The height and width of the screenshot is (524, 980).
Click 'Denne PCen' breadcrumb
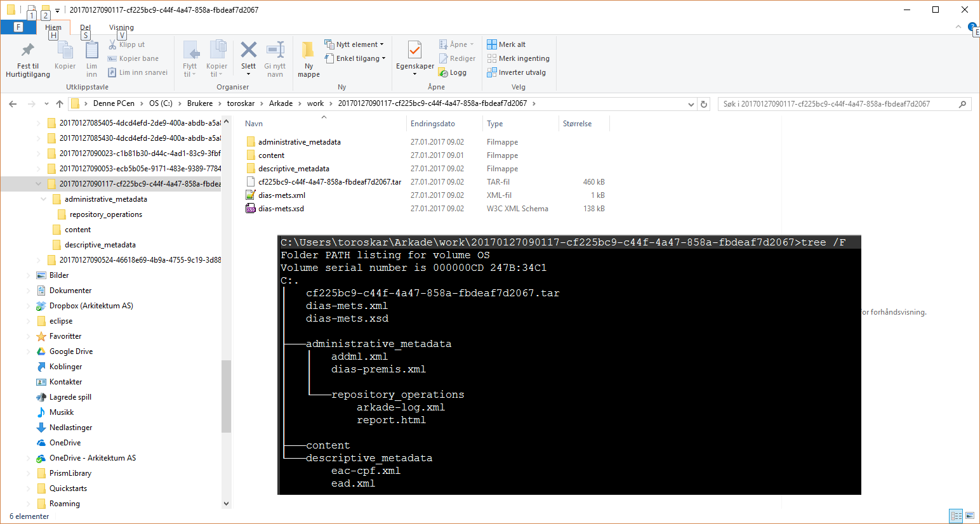click(114, 103)
